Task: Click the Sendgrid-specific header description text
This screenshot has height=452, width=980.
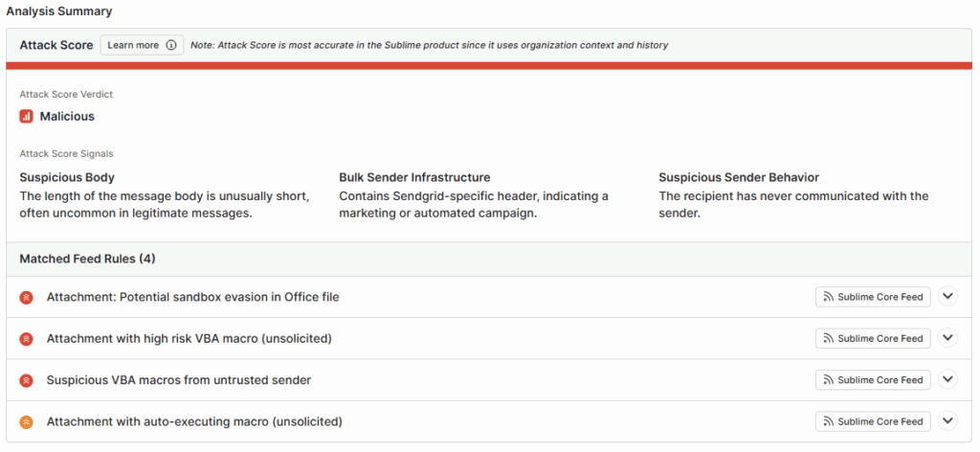Action: click(474, 204)
